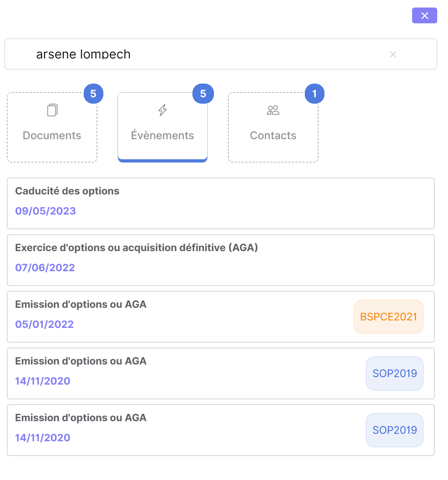
Task: Select the Évènements tab label
Action: [x=163, y=136]
